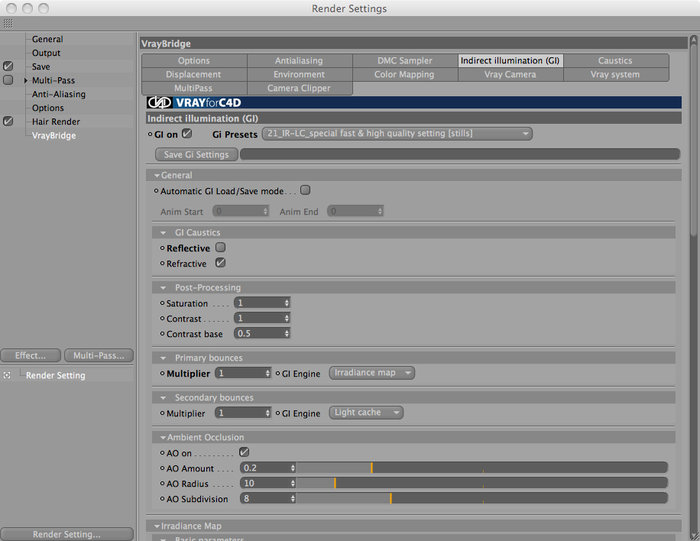Image resolution: width=700 pixels, height=541 pixels.
Task: Expand the Multi-Pass tree arrow
Action: tap(25, 80)
